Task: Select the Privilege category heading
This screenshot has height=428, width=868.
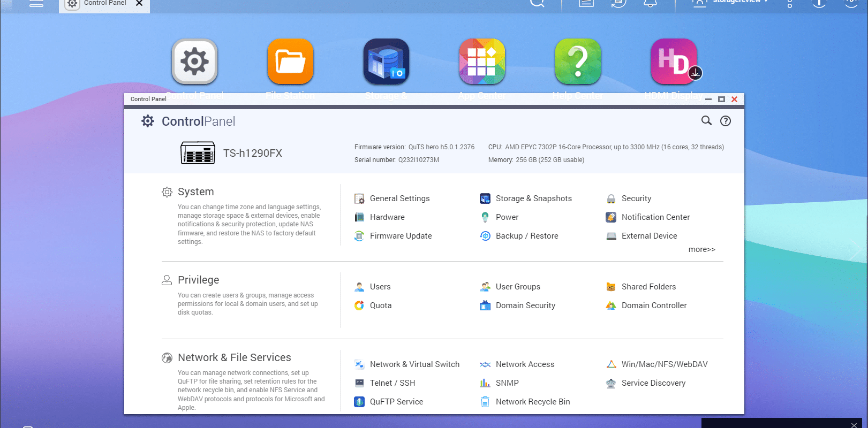Action: (x=199, y=280)
